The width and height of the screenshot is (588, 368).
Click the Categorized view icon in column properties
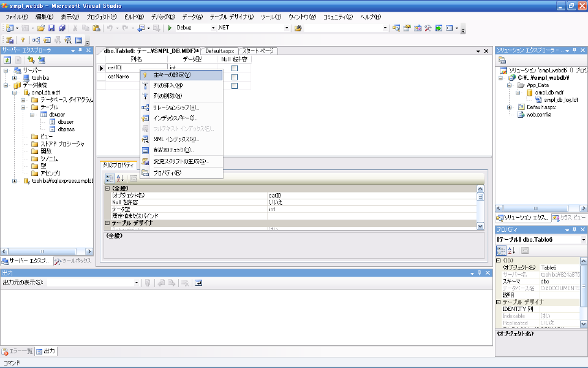(110, 178)
